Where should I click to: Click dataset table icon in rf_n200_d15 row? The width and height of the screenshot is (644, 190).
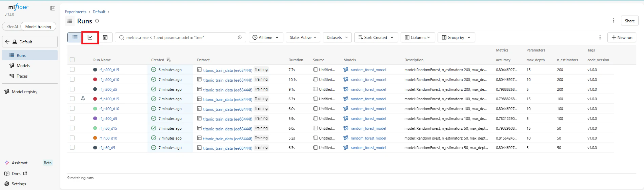tap(199, 70)
